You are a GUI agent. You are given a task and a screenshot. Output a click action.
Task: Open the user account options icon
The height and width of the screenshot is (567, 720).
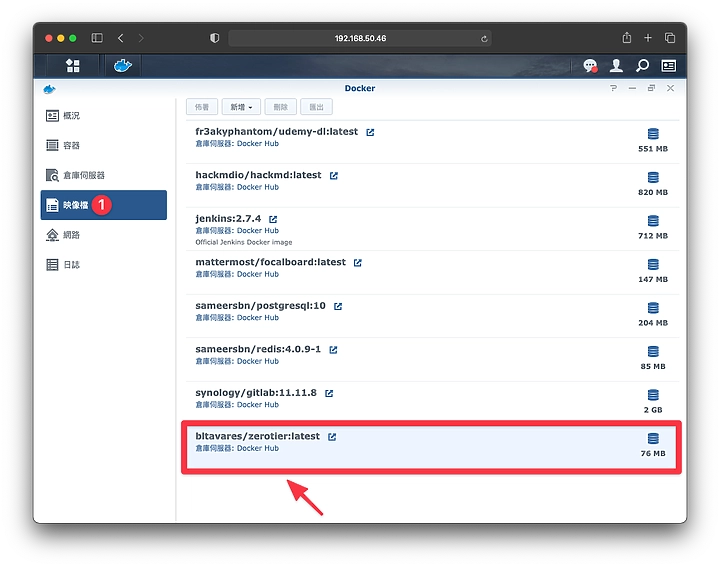(616, 66)
